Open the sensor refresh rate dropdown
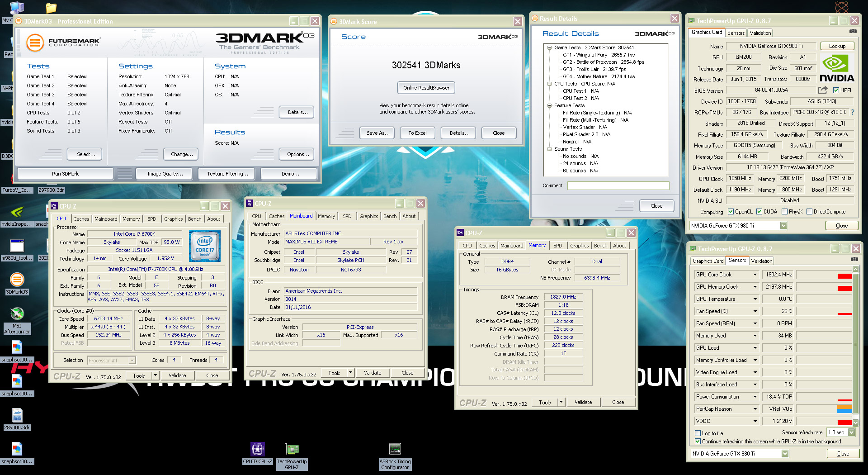Viewport: 868px width, 475px height. pyautogui.click(x=852, y=432)
